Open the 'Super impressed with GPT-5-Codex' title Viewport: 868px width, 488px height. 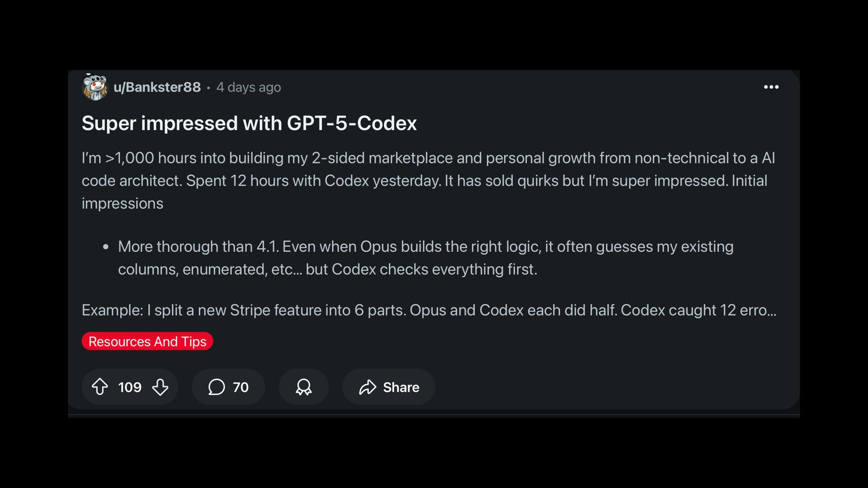(x=249, y=123)
